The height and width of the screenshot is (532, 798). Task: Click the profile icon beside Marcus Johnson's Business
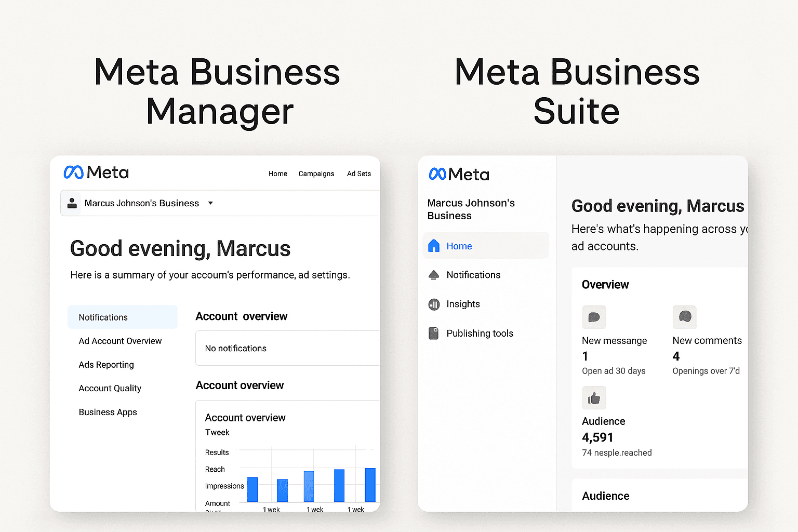click(72, 203)
